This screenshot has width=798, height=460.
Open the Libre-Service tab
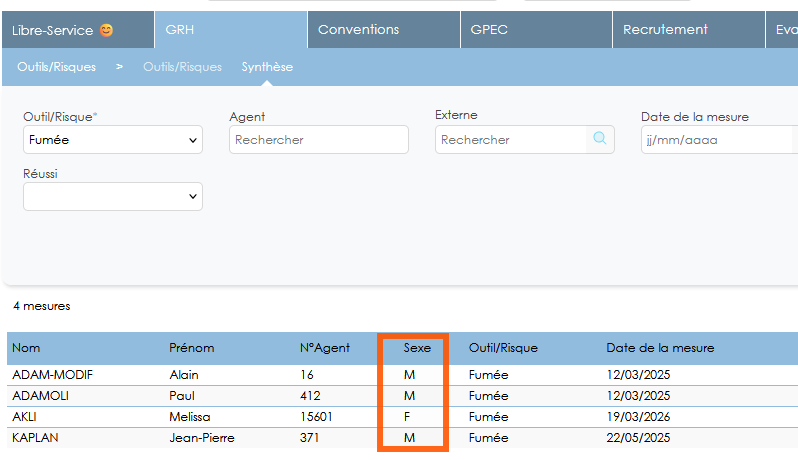click(78, 30)
